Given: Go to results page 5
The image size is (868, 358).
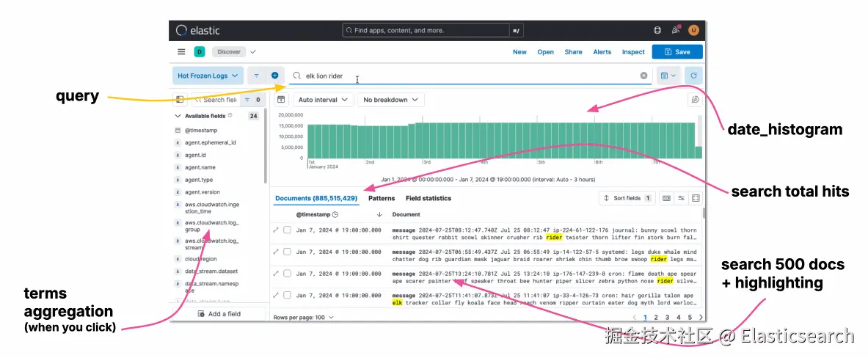Looking at the screenshot, I should tap(690, 318).
